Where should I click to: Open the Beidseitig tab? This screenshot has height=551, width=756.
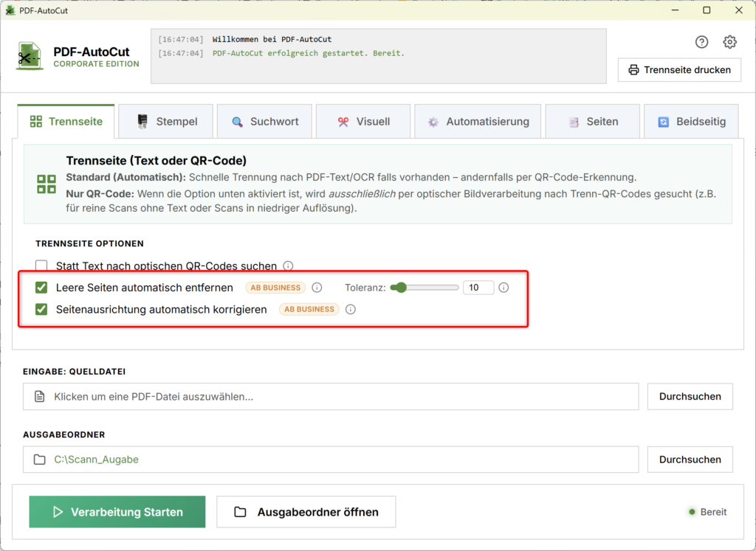pyautogui.click(x=691, y=122)
